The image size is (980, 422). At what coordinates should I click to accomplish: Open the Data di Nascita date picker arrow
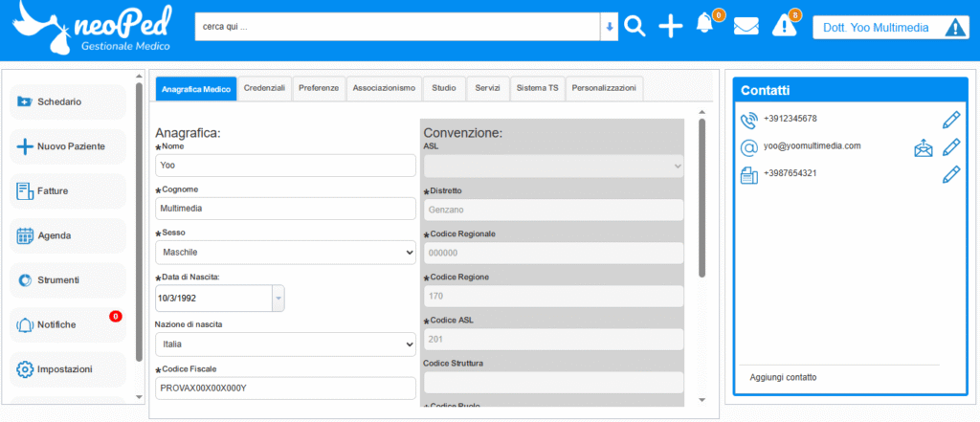click(278, 299)
